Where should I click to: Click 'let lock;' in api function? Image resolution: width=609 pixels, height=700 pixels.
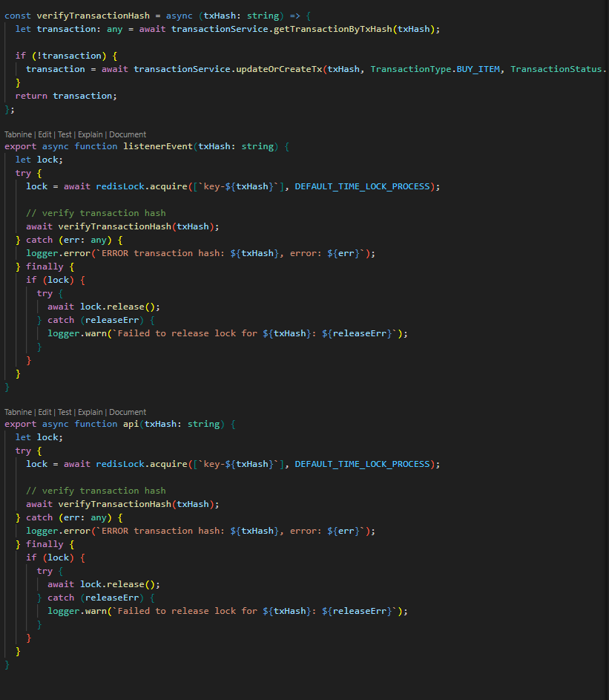click(x=39, y=437)
